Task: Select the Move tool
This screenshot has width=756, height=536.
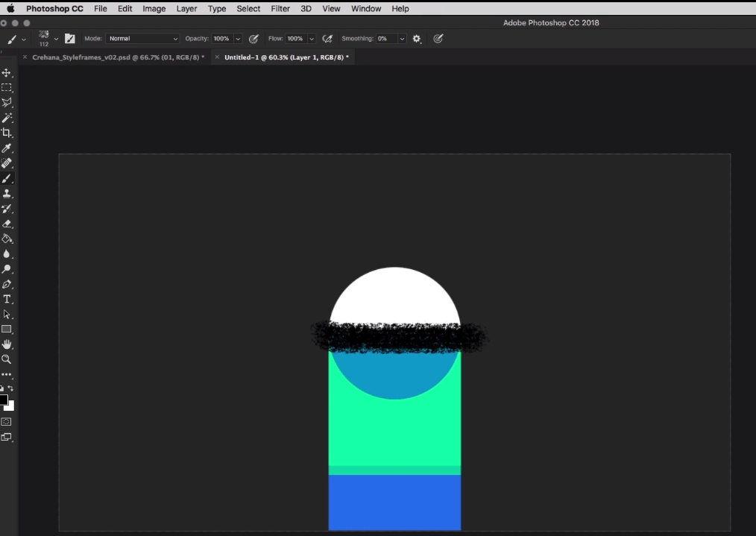Action: (7, 73)
